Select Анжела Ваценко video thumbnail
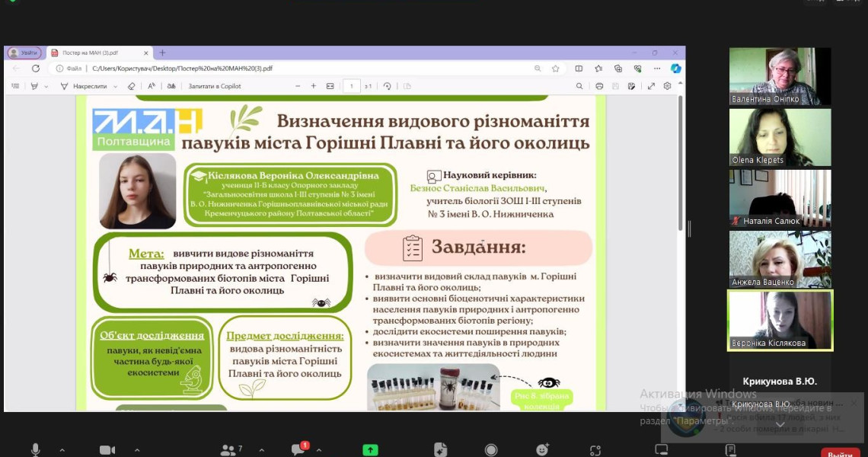 point(780,259)
